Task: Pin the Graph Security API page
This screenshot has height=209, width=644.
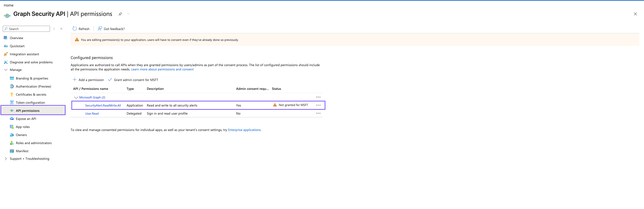Action: pos(120,14)
